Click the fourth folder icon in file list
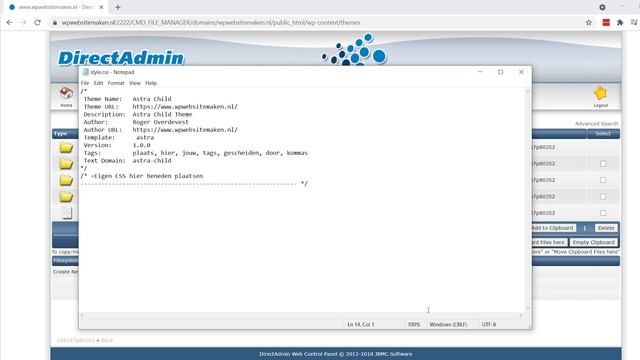Image resolution: width=640 pixels, height=360 pixels. (x=66, y=197)
